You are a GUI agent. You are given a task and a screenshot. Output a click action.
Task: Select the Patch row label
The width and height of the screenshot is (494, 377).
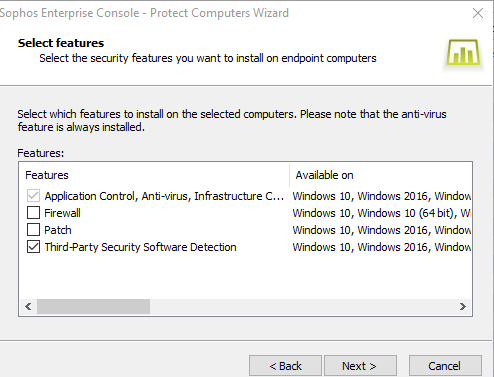[x=58, y=230]
